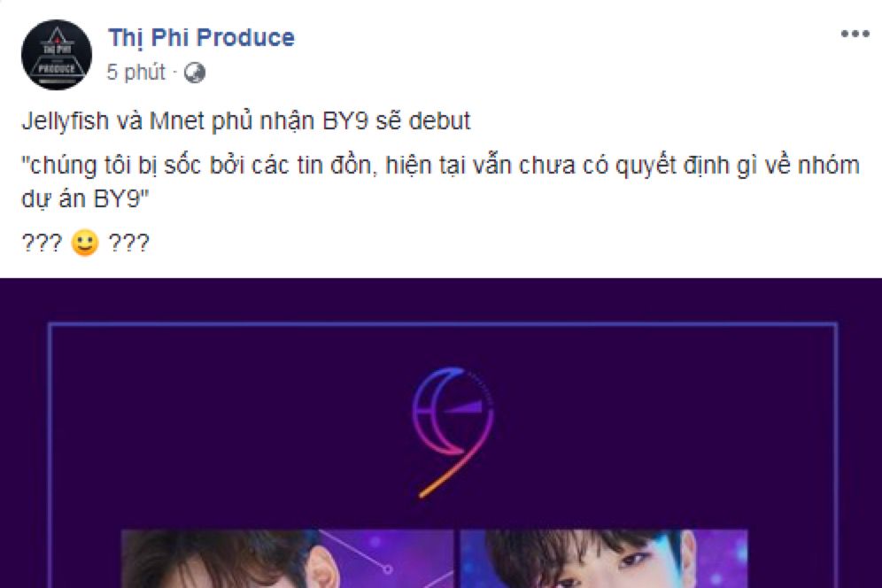Click the text line 'dự án BY9"'

85,198
